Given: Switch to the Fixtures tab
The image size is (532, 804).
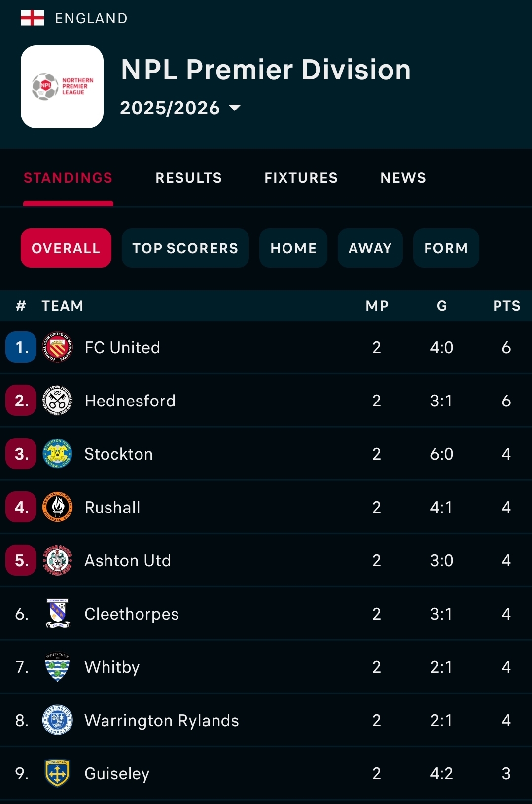Looking at the screenshot, I should click(301, 178).
